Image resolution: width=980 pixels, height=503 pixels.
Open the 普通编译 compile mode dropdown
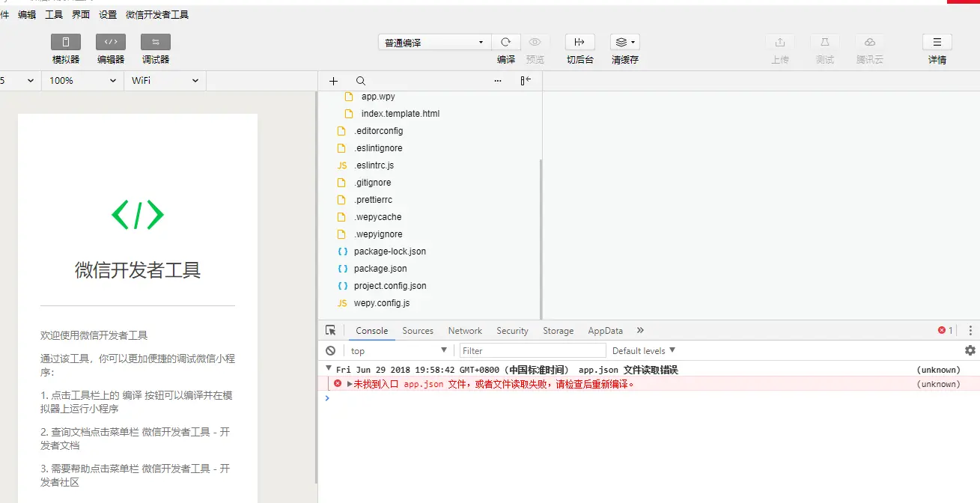coord(434,43)
